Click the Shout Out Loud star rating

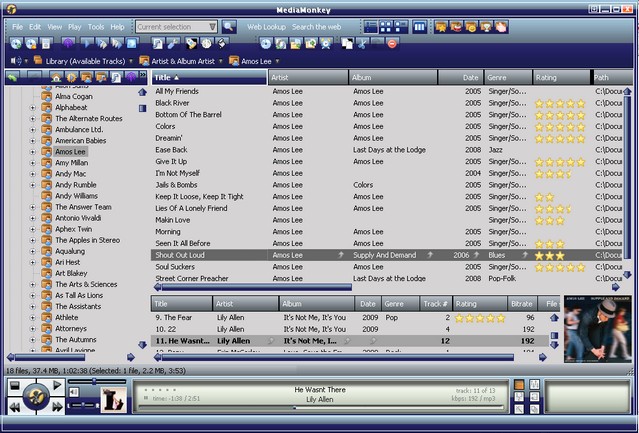pos(549,256)
